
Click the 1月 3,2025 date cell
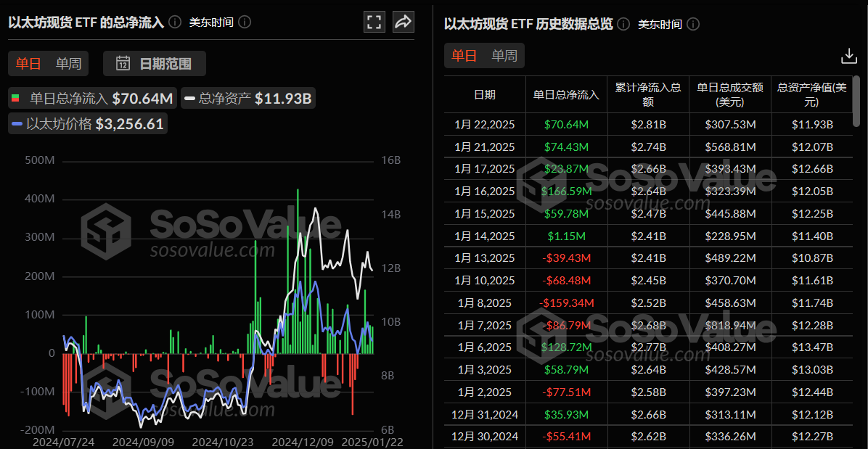tap(485, 369)
